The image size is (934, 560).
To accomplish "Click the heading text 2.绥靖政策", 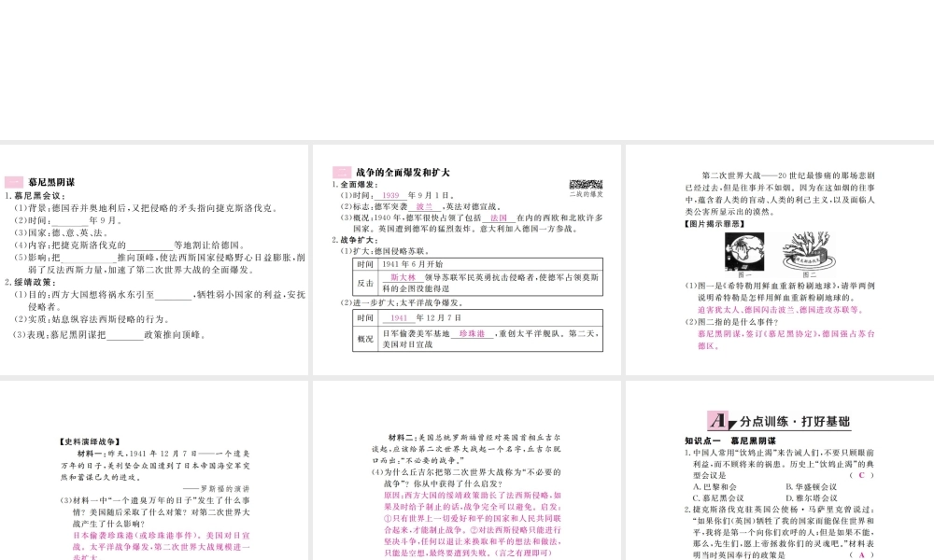I will point(31,283).
